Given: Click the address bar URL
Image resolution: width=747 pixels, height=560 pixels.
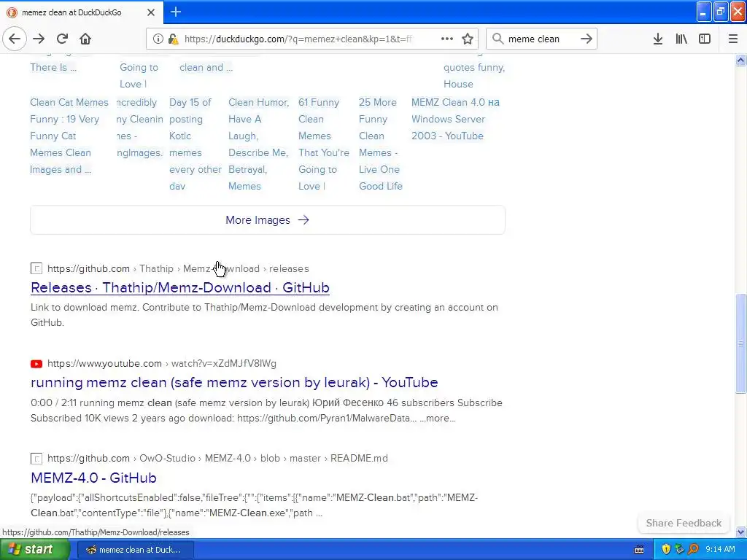Looking at the screenshot, I should coord(298,39).
